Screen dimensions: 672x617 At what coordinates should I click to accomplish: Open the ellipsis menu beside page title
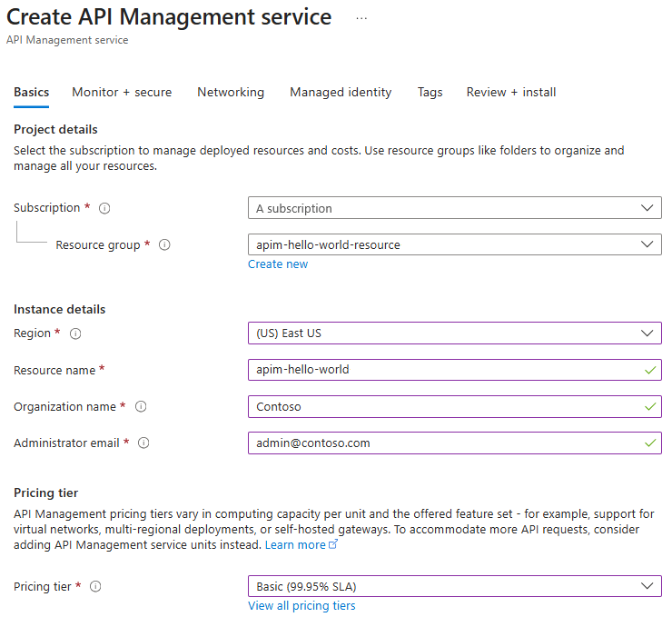coord(361,18)
